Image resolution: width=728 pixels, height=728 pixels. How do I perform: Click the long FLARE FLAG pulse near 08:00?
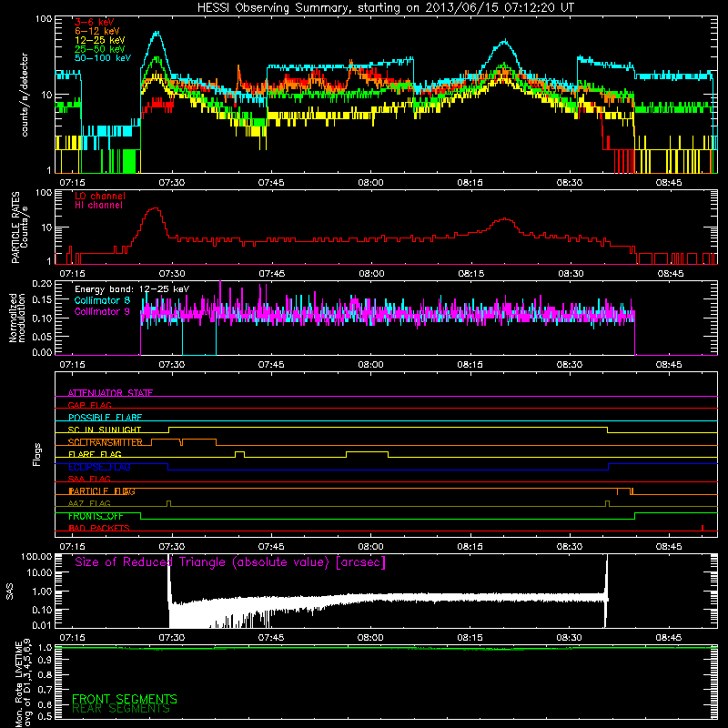click(x=368, y=453)
